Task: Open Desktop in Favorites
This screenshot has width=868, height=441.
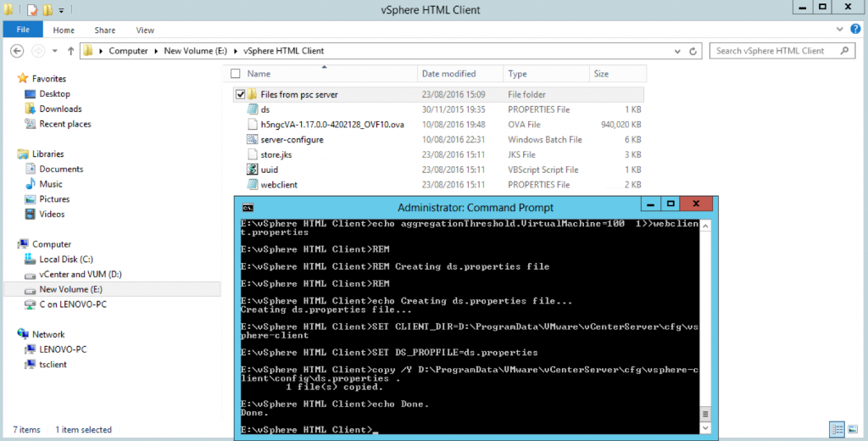Action: (54, 93)
